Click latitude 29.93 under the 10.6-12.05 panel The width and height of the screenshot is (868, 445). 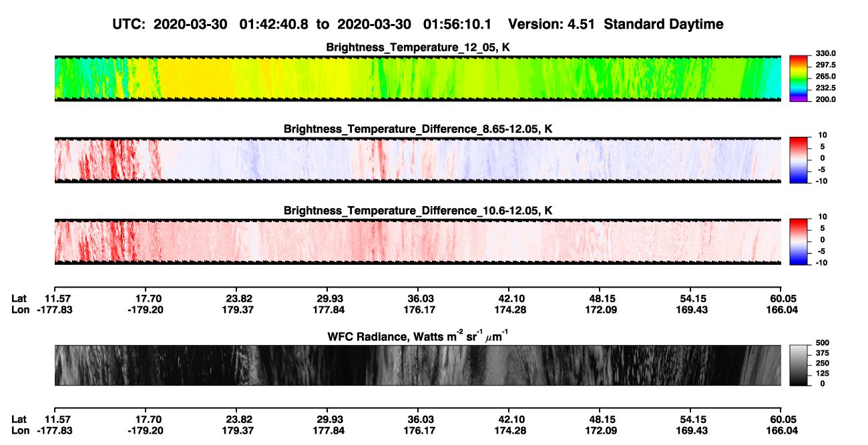point(330,299)
